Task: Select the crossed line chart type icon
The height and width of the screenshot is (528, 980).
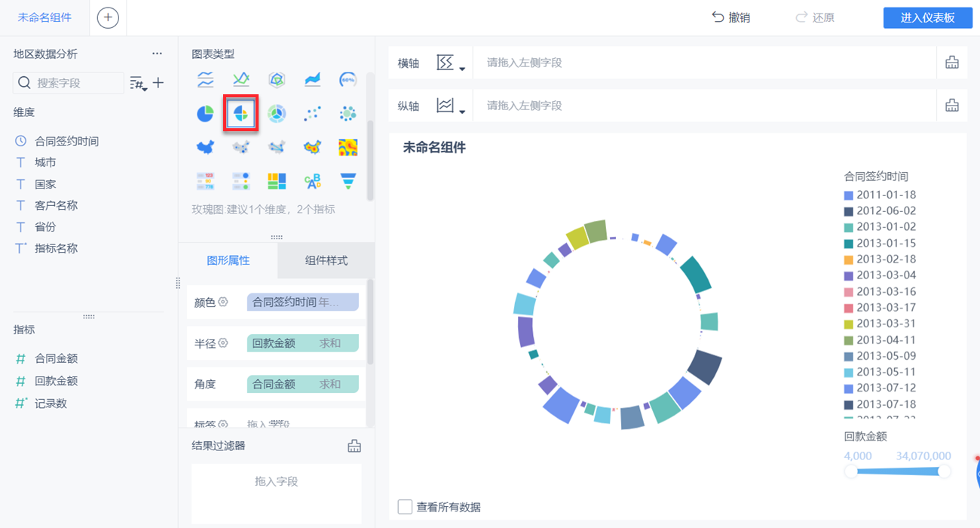Action: pyautogui.click(x=241, y=79)
